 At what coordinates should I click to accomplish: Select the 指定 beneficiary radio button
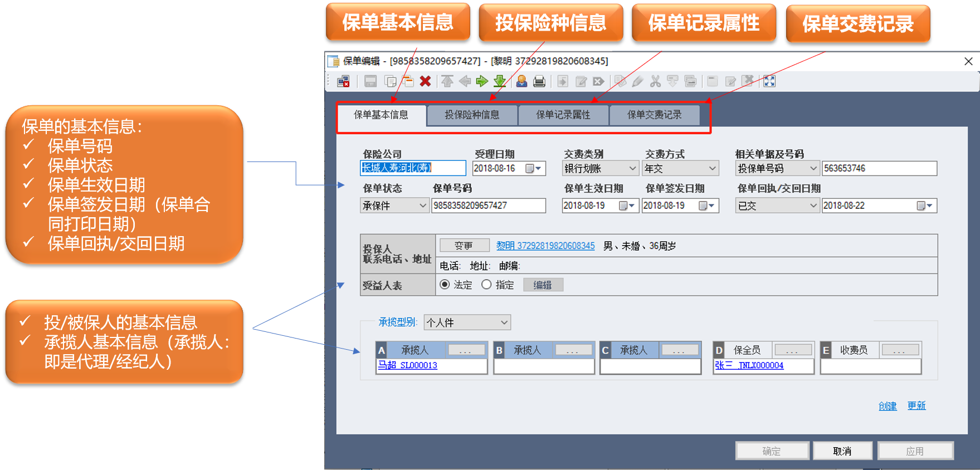coord(486,285)
